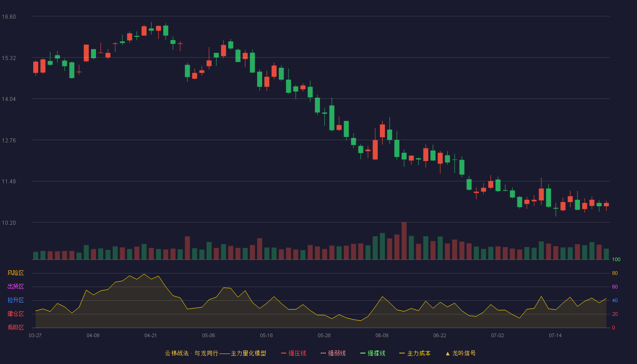Image resolution: width=637 pixels, height=364 pixels.
Task: Click the green 100 indicator scale label
Action: (x=616, y=259)
